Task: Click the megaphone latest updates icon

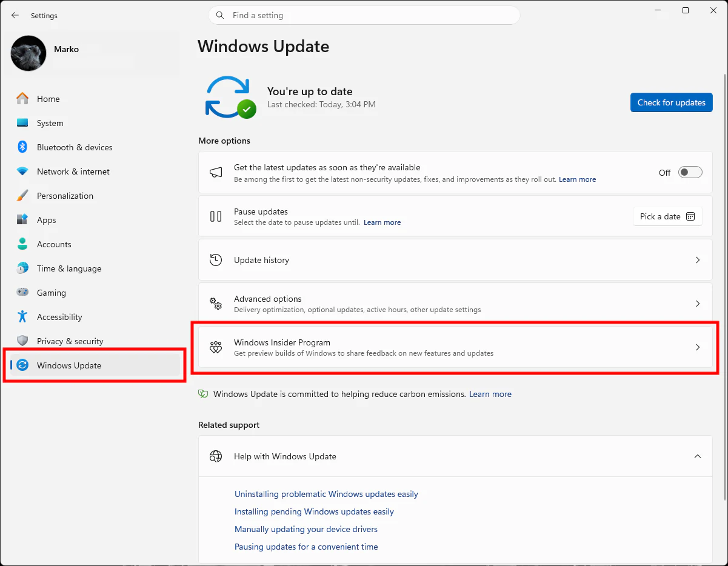Action: (x=216, y=173)
